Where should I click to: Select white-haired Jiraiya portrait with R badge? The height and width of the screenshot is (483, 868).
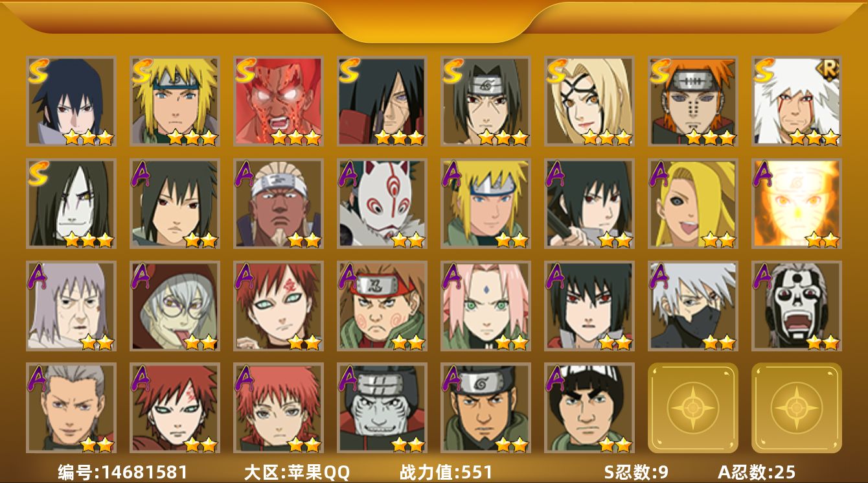pyautogui.click(x=796, y=101)
